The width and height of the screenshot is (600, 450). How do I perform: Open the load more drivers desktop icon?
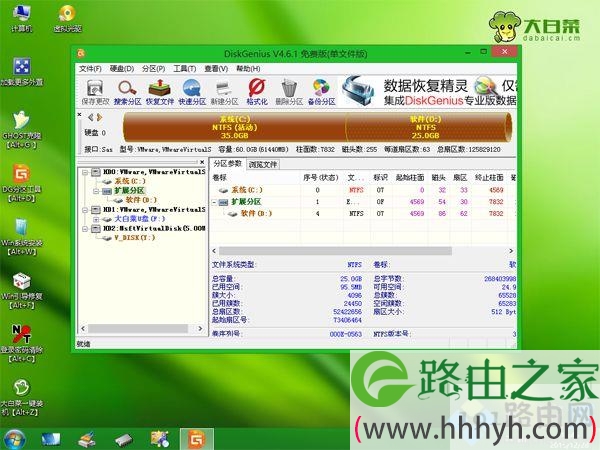coord(21,72)
